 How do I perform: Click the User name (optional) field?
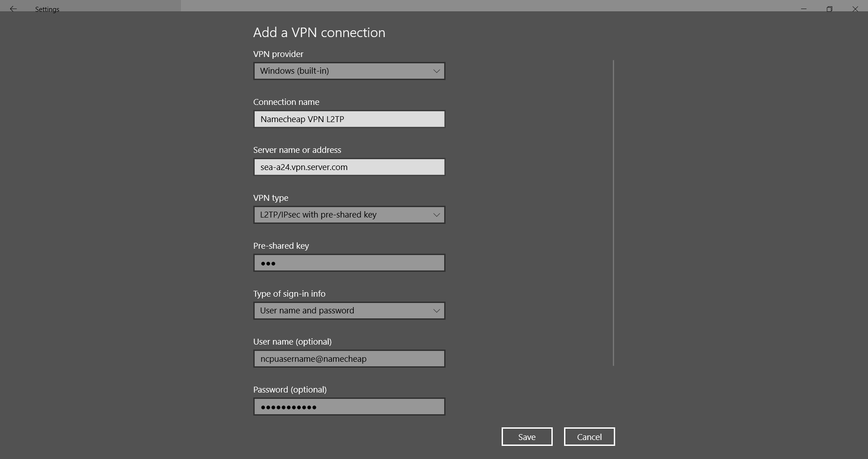pos(349,359)
